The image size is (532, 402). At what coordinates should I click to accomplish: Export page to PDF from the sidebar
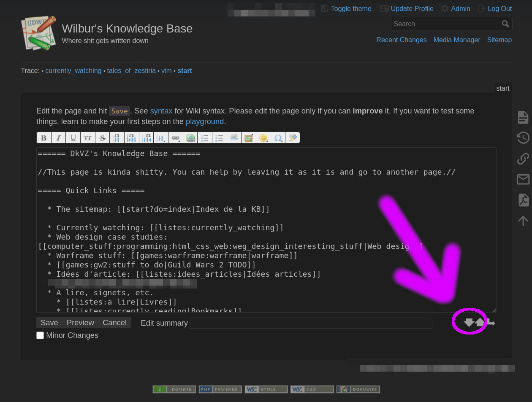coord(523,200)
